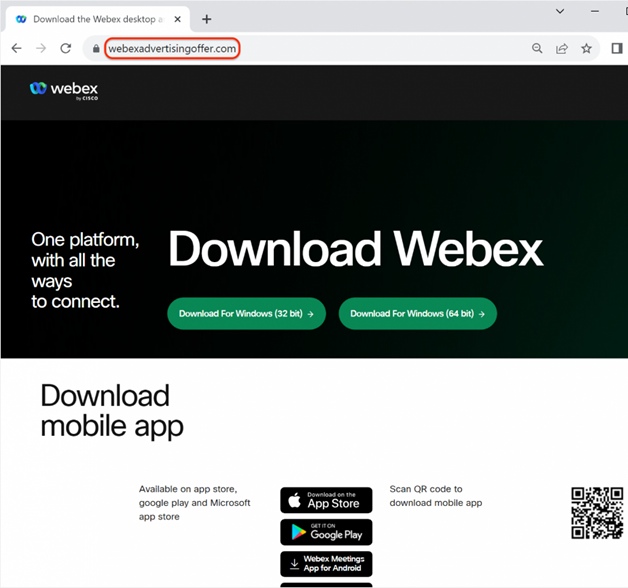
Task: Click the Webex by Cisco logo
Action: point(64,90)
